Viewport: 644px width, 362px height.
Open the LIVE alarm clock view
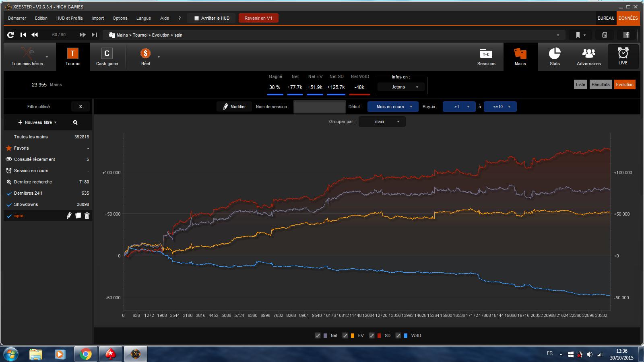(x=623, y=56)
